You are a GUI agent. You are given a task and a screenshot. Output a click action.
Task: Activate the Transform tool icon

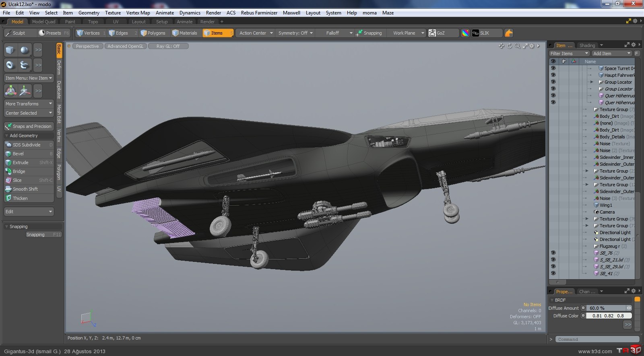[10, 91]
